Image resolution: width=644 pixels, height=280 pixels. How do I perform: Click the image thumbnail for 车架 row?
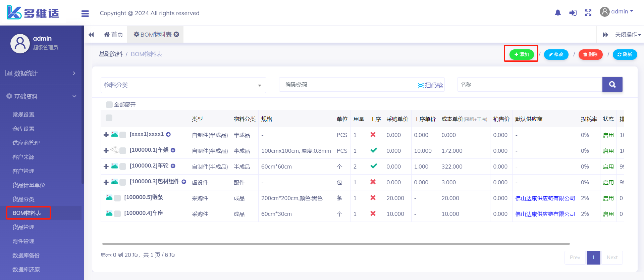(x=114, y=150)
